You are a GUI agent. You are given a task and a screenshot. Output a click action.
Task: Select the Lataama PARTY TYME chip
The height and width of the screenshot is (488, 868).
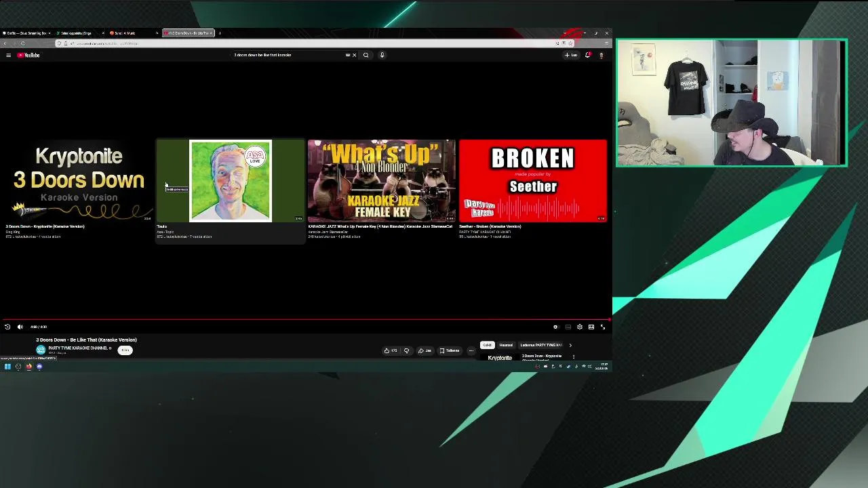click(x=541, y=345)
